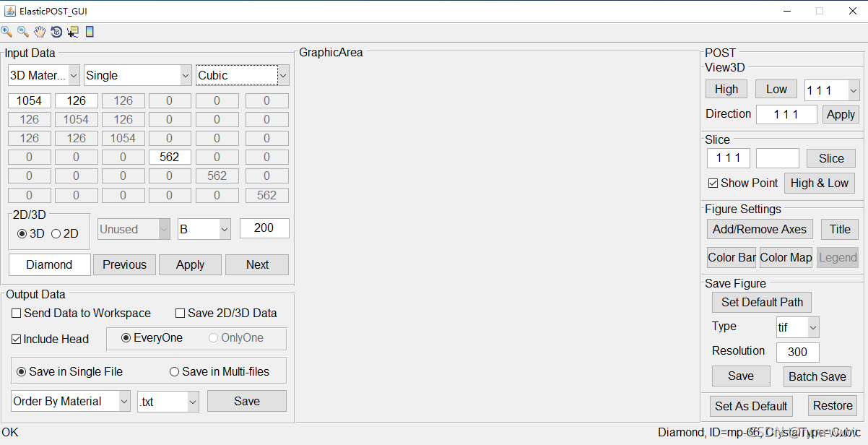Image resolution: width=868 pixels, height=445 pixels.
Task: Insert Colorbar from toolbar icon
Action: [x=90, y=32]
